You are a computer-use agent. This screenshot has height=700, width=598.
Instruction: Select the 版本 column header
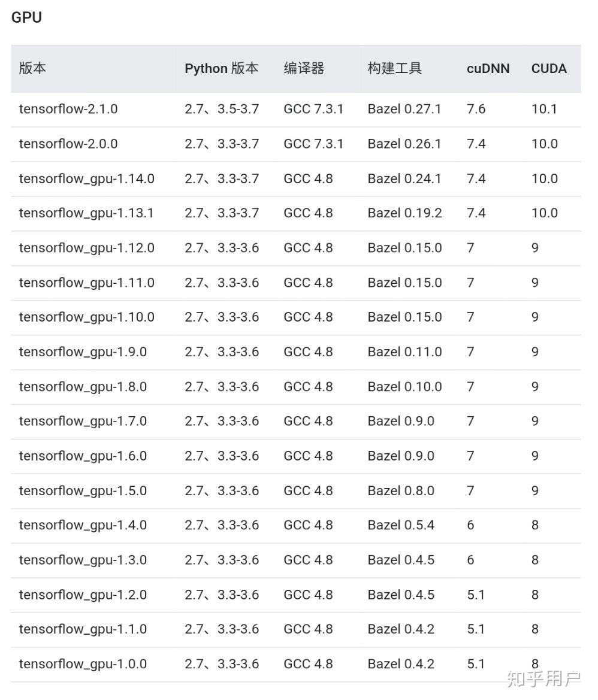(x=32, y=69)
